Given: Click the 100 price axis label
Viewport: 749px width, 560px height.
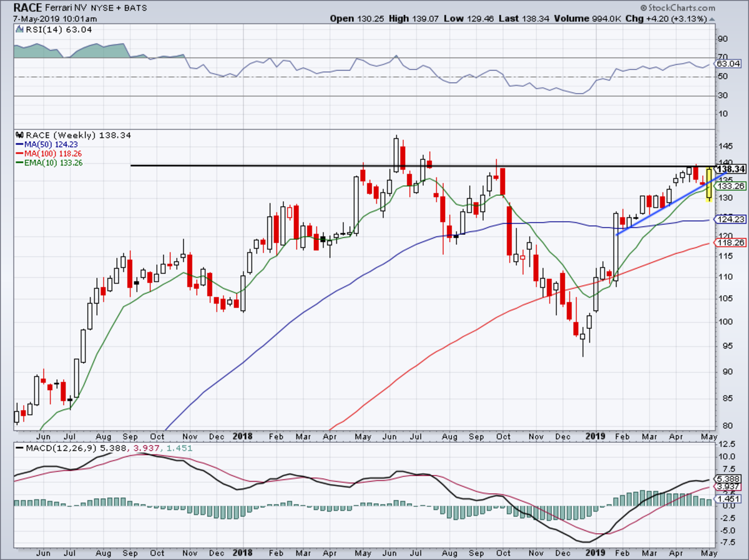Looking at the screenshot, I should pyautogui.click(x=725, y=322).
